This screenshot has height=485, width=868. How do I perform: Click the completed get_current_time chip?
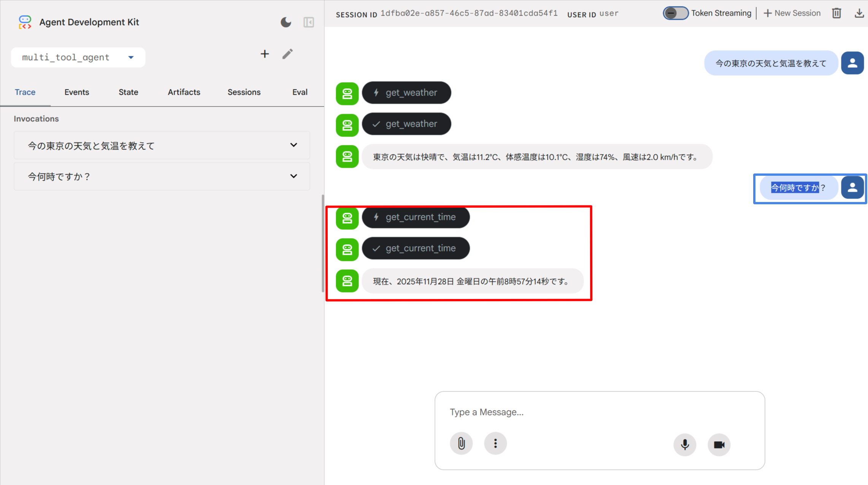(416, 248)
